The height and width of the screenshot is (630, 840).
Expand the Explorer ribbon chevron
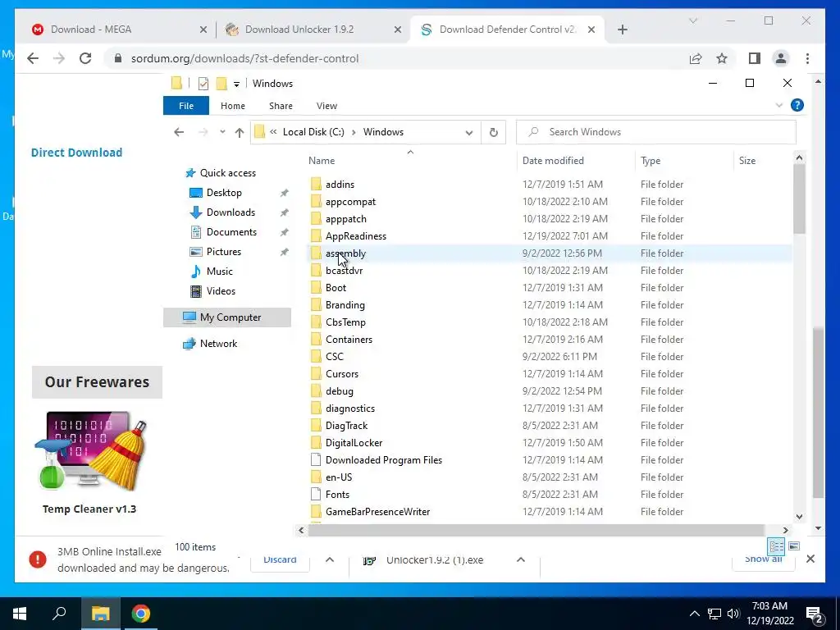coord(779,106)
